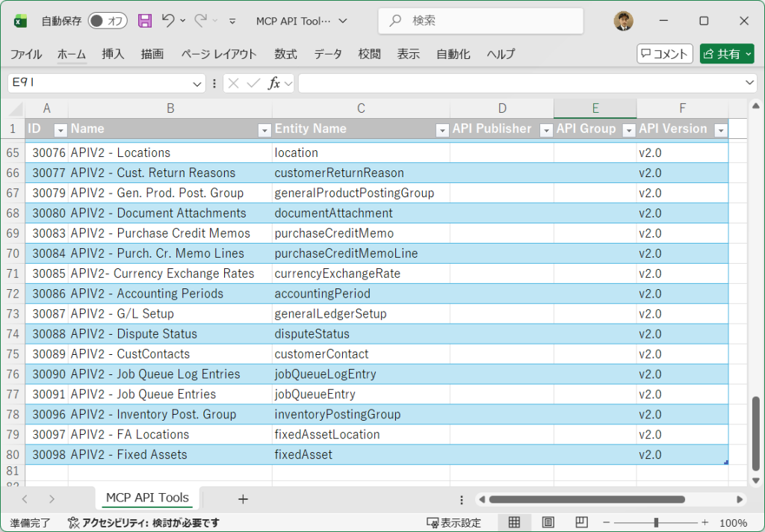
Task: Click in the 検索 search box
Action: [480, 21]
